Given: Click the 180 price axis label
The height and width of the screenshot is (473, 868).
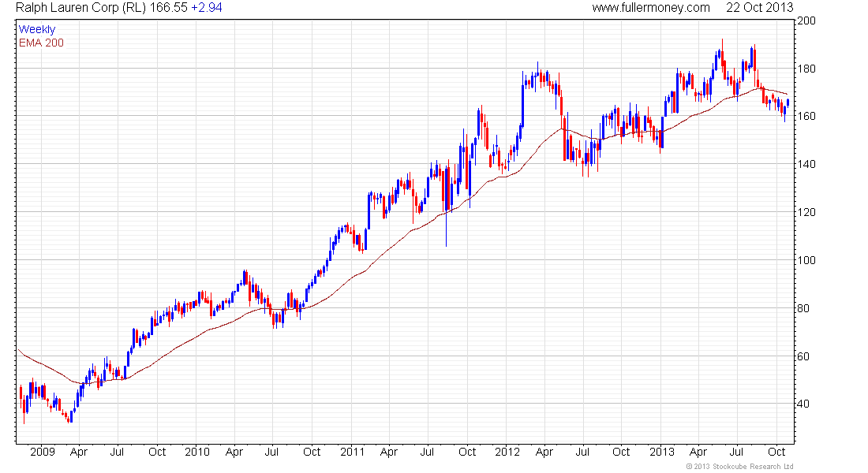Looking at the screenshot, I should point(806,69).
